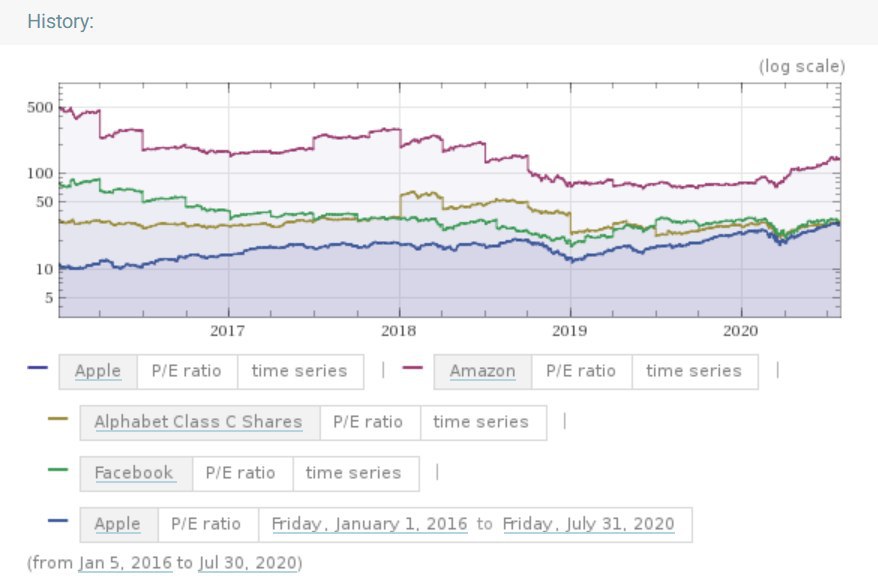Click the blue swatch beside the date-range Apple row
The image size is (878, 584).
click(58, 521)
